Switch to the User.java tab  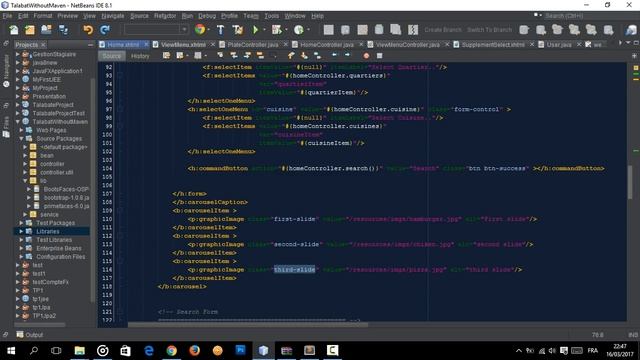coord(559,44)
